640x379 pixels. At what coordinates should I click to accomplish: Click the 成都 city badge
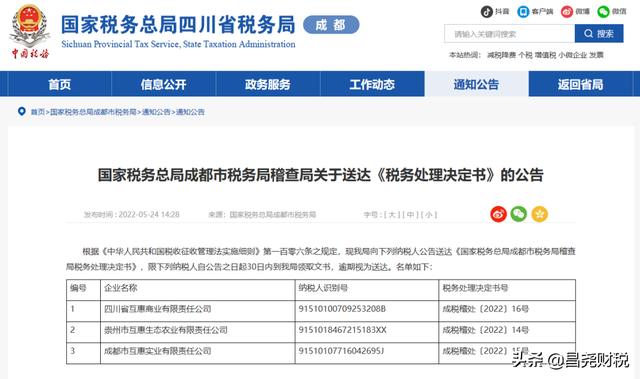331,25
